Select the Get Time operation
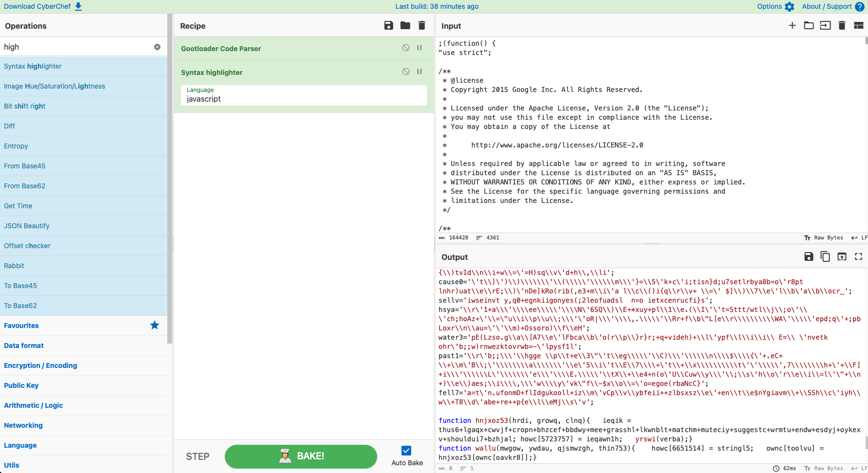The image size is (868, 473). [x=84, y=206]
